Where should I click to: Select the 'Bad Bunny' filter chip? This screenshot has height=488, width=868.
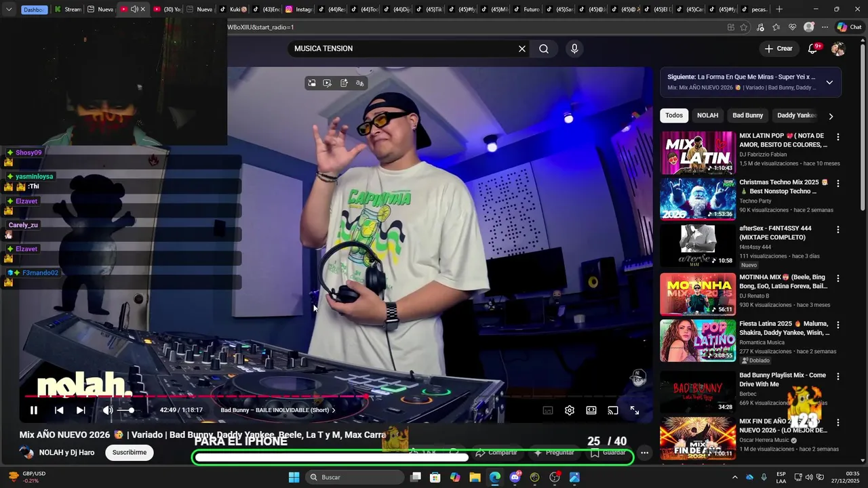point(748,115)
